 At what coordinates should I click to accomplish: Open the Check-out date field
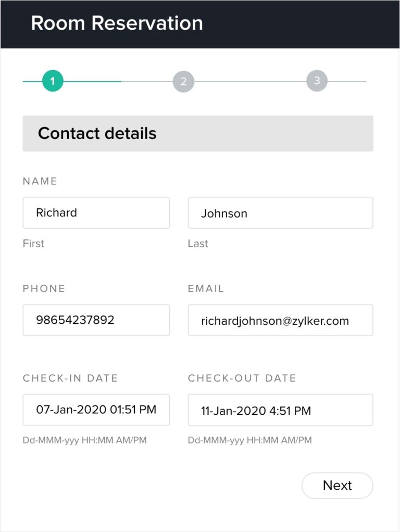click(x=280, y=410)
